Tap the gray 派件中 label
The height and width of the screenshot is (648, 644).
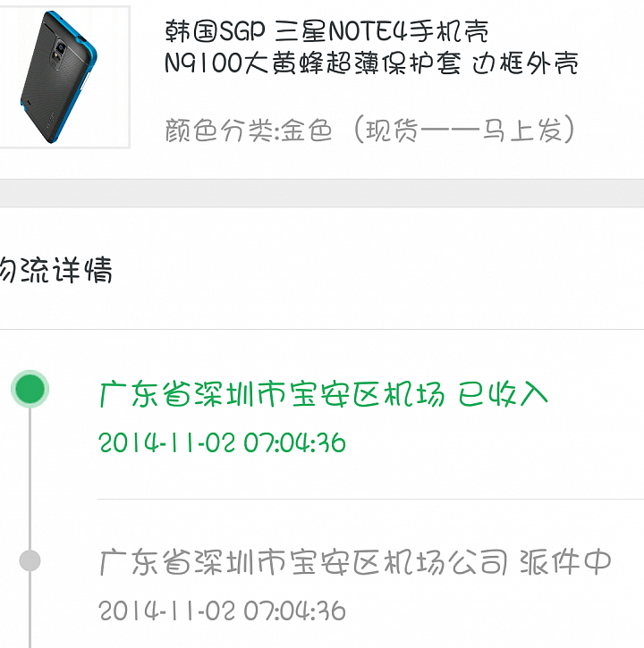click(565, 562)
